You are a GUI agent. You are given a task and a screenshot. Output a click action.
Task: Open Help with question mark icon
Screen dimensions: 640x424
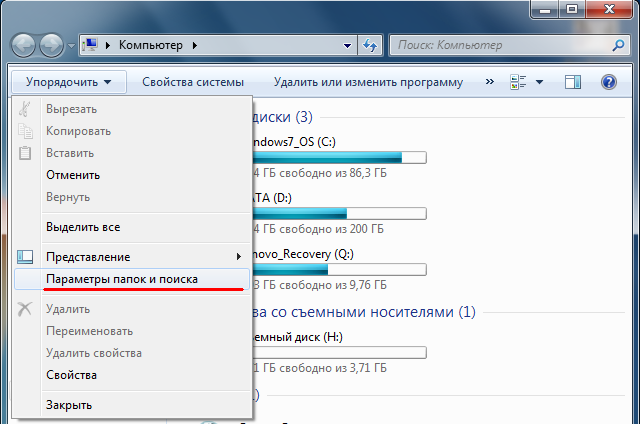608,82
